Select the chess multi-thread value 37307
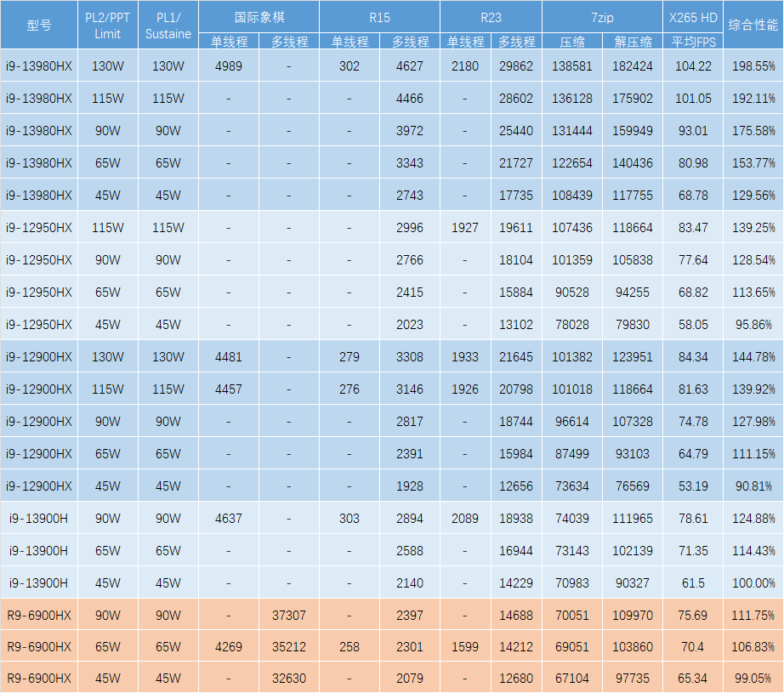Viewport: 784px width, 693px height. [x=289, y=616]
